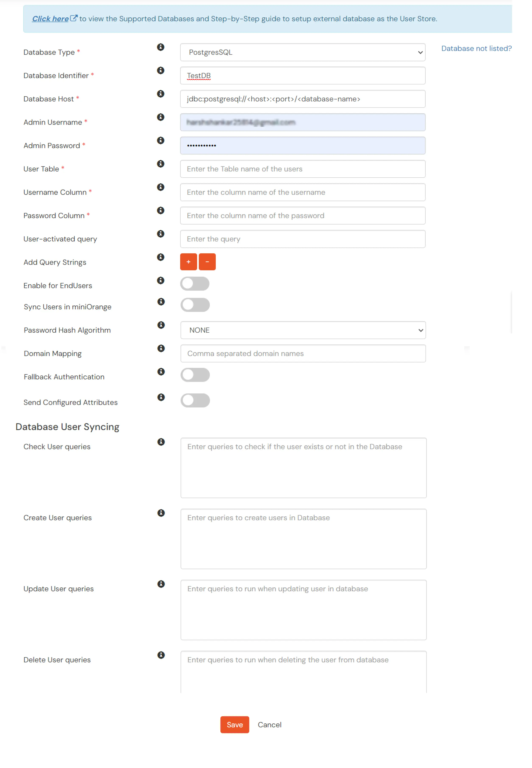Click the plus button under Add Query Strings
The width and height of the screenshot is (532, 768).
coord(188,262)
